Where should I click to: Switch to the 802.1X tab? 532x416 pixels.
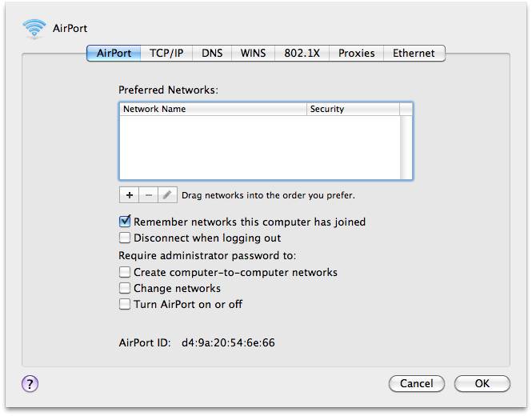[302, 54]
